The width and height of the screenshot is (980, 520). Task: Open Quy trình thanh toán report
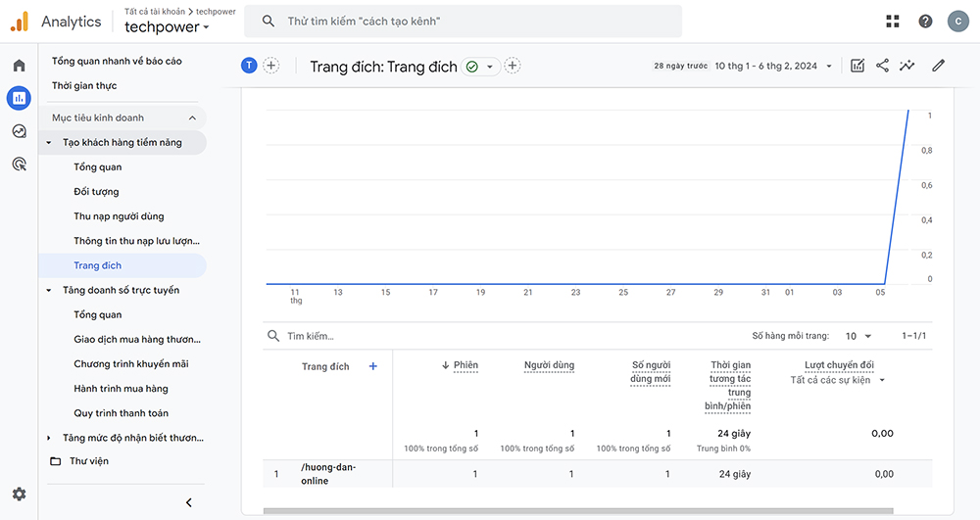[121, 413]
